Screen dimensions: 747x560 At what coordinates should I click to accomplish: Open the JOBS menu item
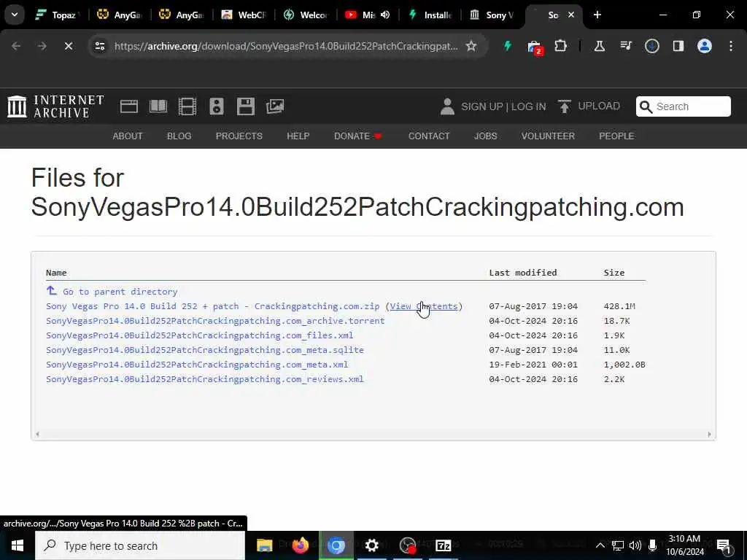click(485, 136)
